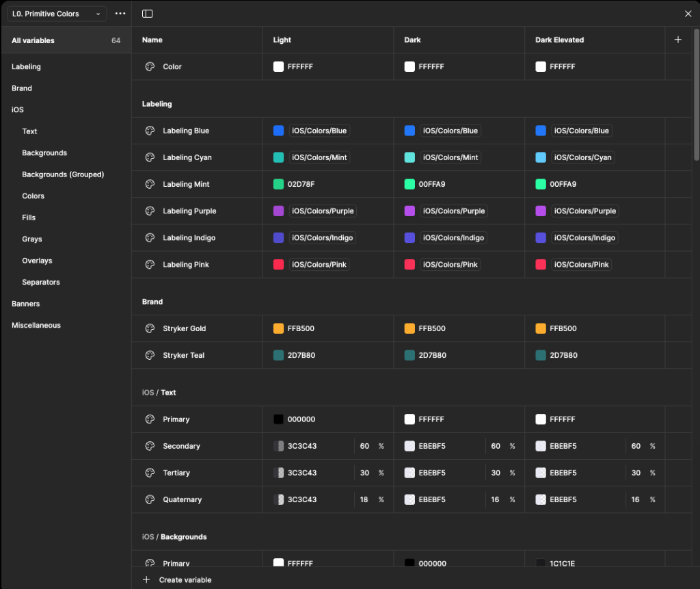This screenshot has height=589, width=700.
Task: Click the palette icon for Labeling Purple
Action: coord(150,211)
